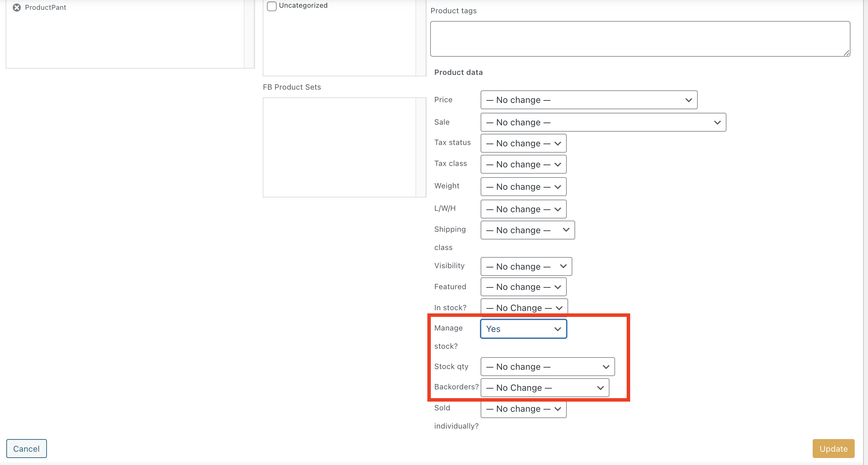
Task: Tick the Uncategorized category checkbox
Action: 271,6
